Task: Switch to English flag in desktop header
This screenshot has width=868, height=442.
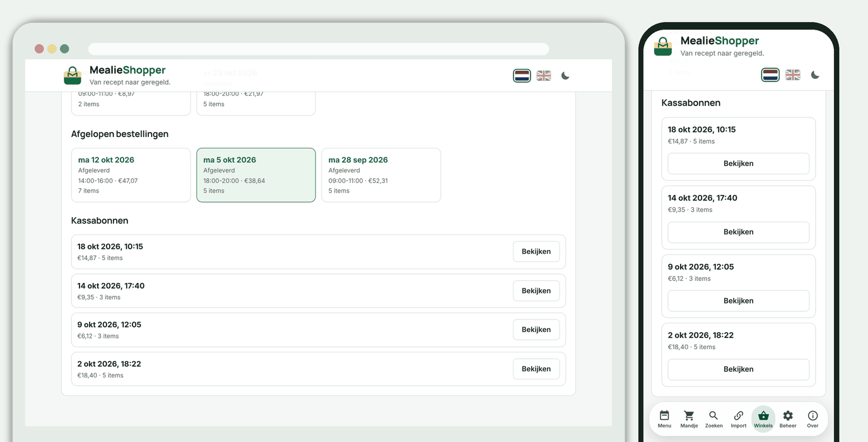Action: coord(544,76)
